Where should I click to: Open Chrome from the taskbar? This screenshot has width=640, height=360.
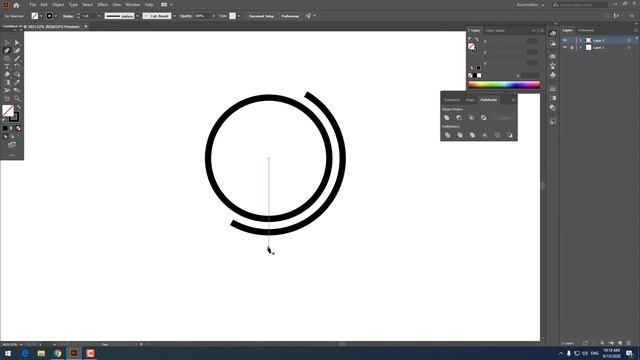pos(58,353)
